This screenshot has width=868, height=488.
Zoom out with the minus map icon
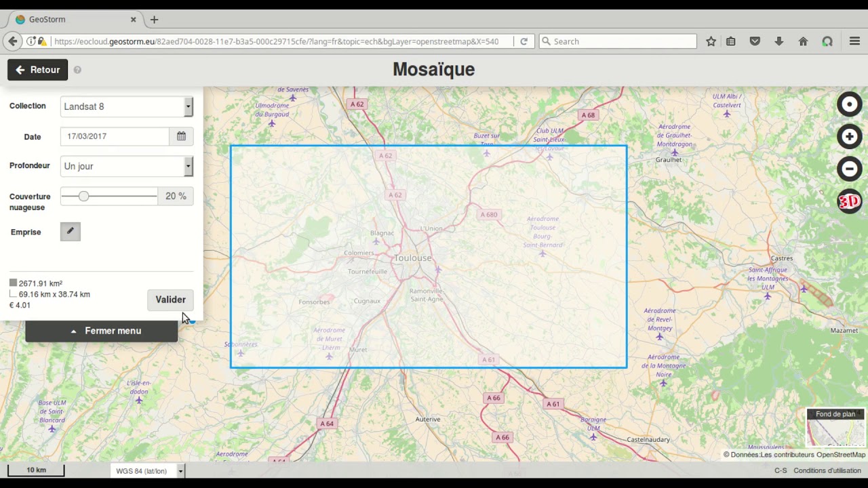click(x=849, y=169)
